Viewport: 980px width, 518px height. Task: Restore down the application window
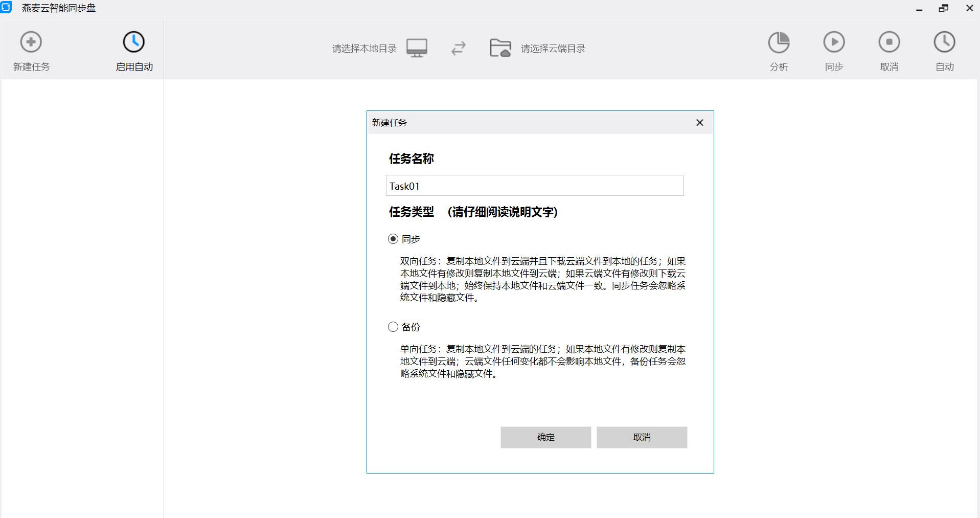pyautogui.click(x=943, y=8)
